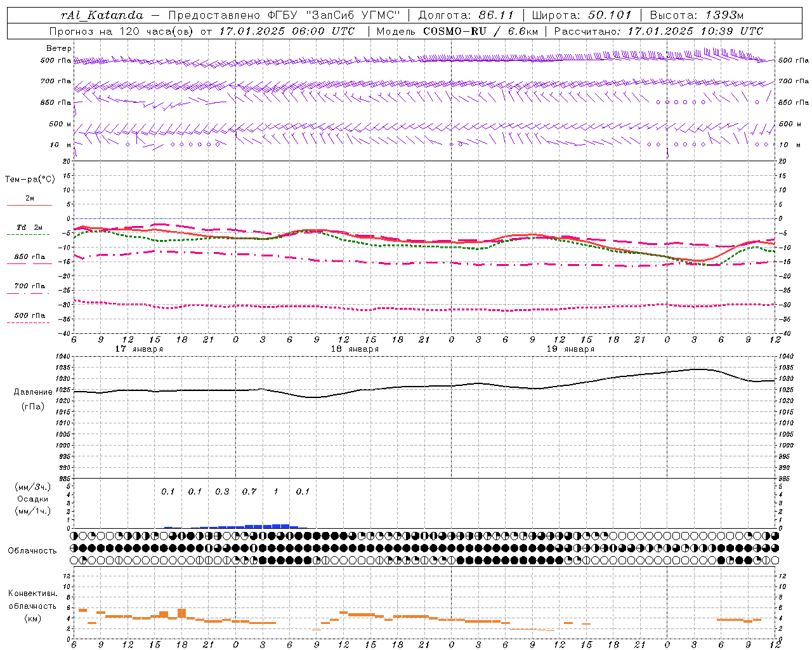This screenshot has width=812, height=650.
Task: Click the 0.3 three-hour precipitation value
Action: pyautogui.click(x=222, y=492)
